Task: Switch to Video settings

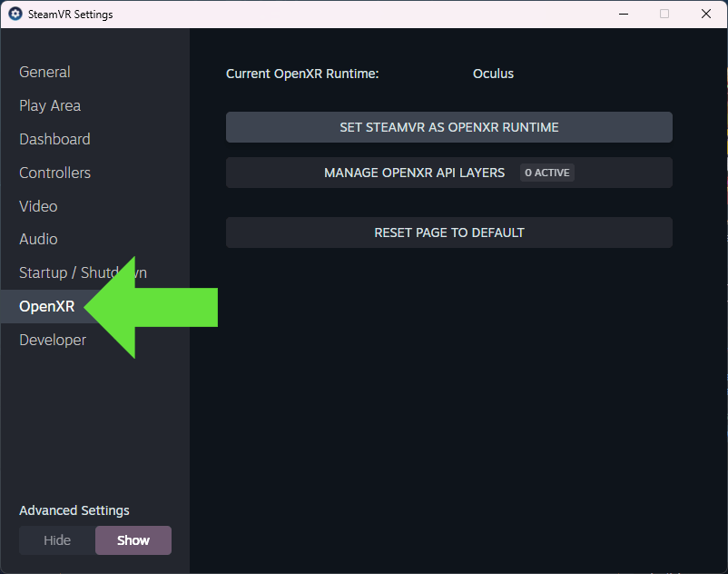Action: 38,206
